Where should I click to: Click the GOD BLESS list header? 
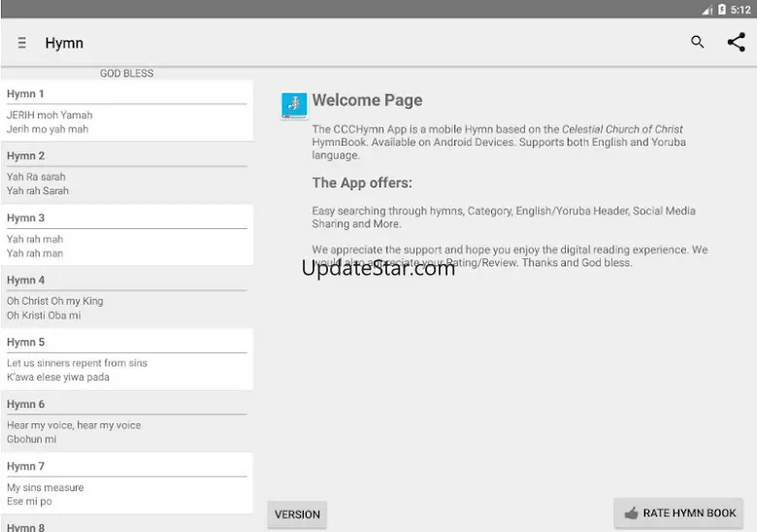126,74
